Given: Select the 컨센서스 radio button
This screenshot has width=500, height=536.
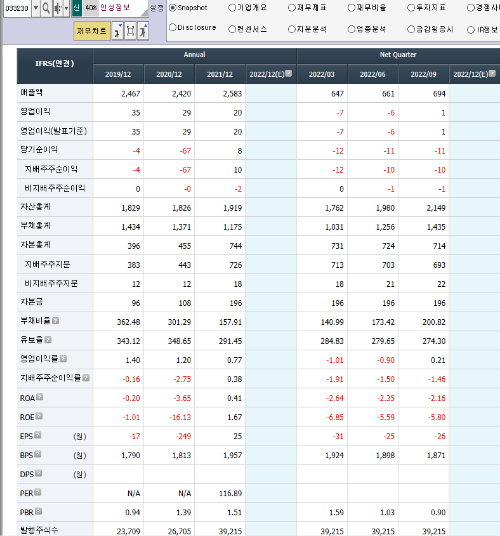Looking at the screenshot, I should click(x=232, y=29).
